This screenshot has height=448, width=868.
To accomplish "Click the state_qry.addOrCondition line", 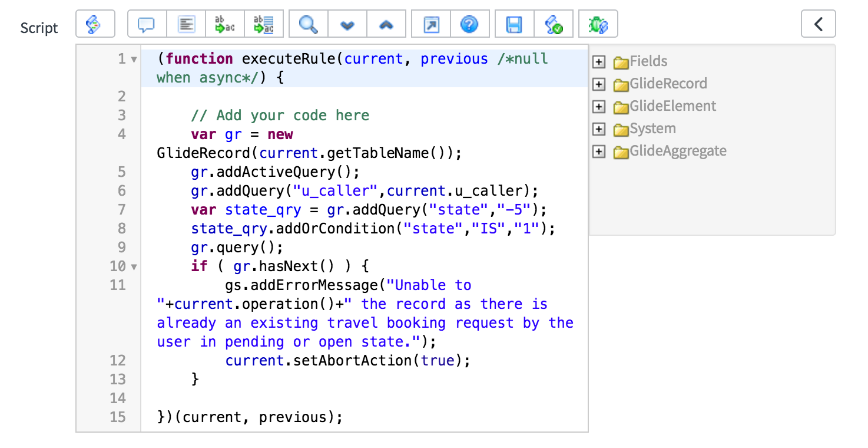I will [x=373, y=229].
